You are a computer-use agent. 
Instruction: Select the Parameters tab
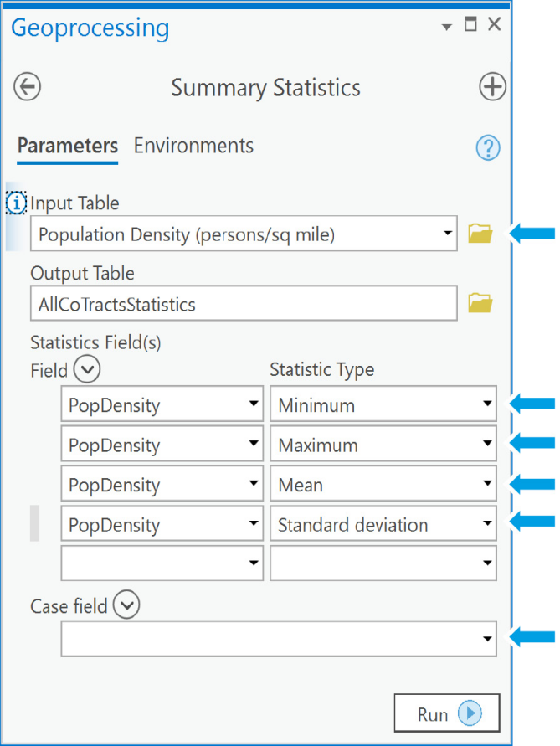pos(68,146)
